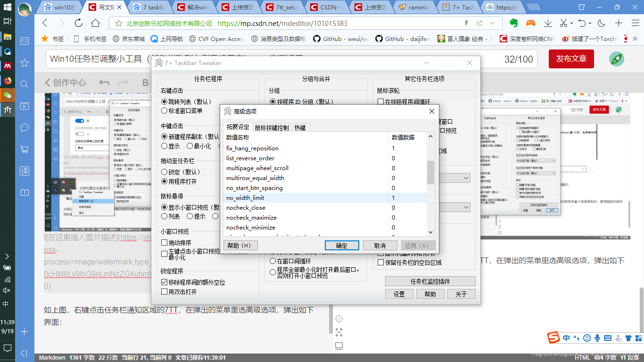The width and height of the screenshot is (644, 362).
Task: Open the GitHub - daijifeng bookmark
Action: (x=404, y=39)
